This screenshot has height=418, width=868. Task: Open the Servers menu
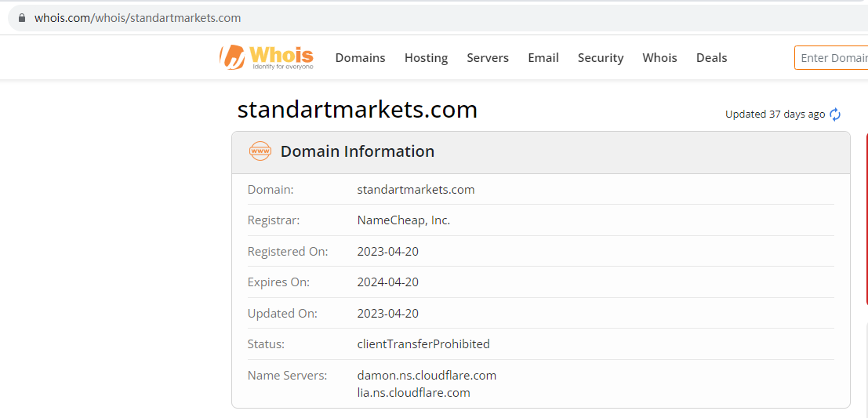(488, 57)
